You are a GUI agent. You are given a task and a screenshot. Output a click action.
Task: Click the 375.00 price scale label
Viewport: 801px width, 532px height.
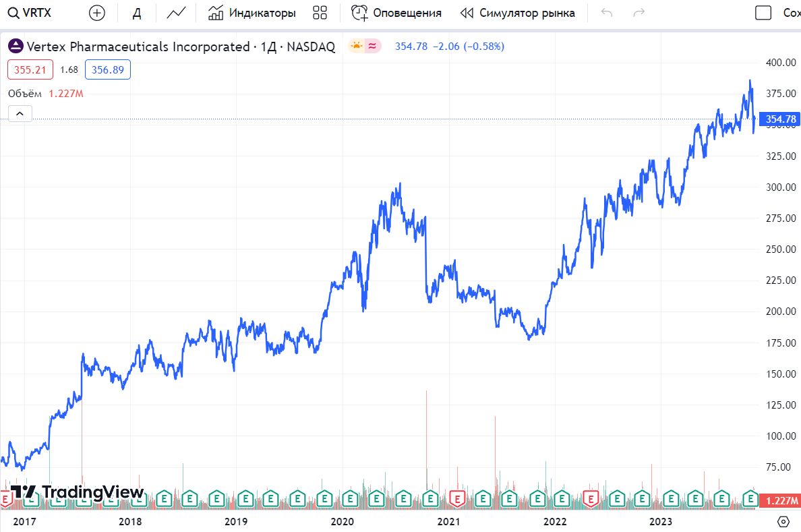(781, 94)
